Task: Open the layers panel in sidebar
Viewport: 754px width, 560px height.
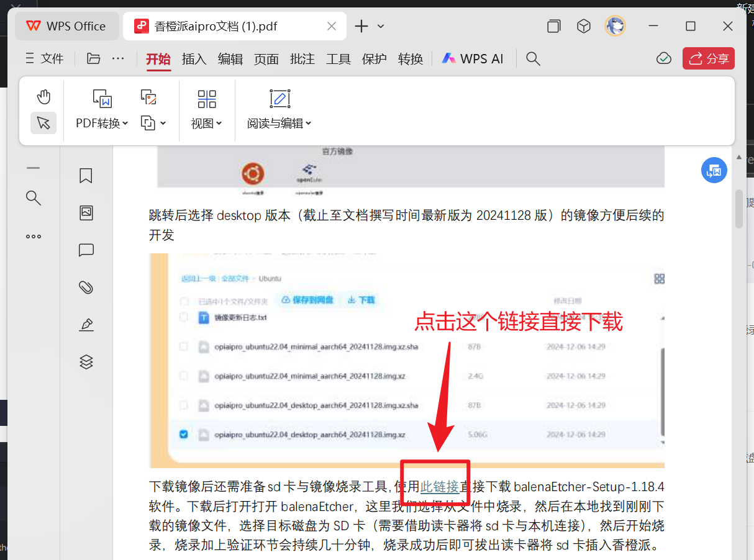Action: (x=86, y=361)
